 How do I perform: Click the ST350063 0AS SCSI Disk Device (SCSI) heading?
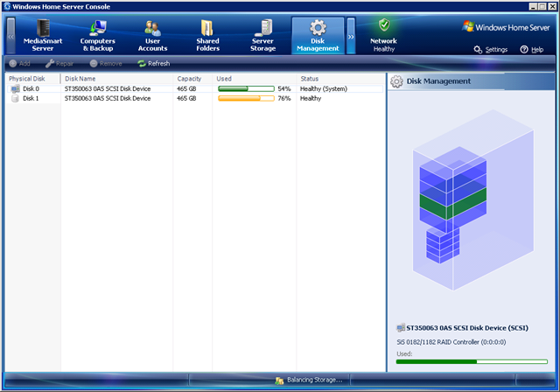tap(467, 328)
